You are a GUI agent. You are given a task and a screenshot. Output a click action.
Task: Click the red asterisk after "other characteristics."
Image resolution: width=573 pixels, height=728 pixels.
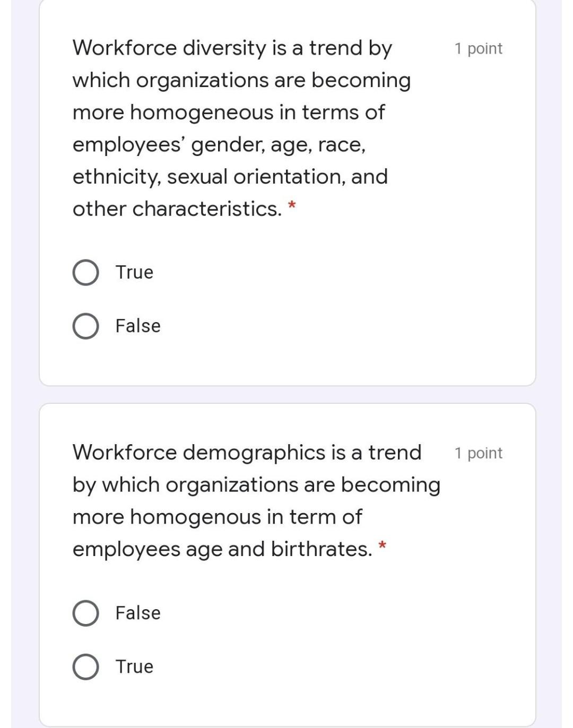point(292,205)
